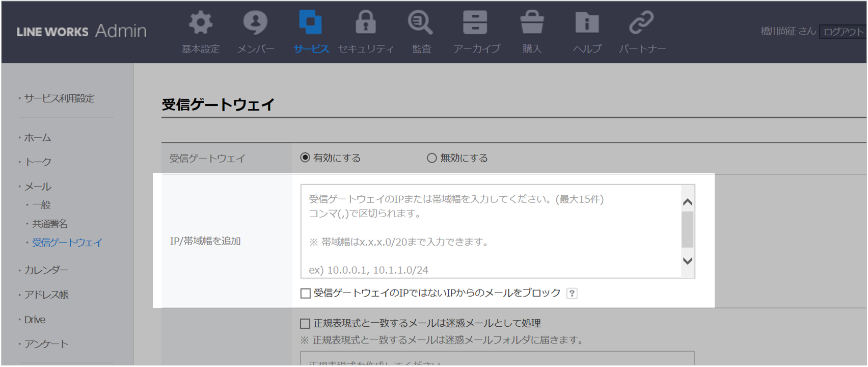Open the 監査 magnifier icon
868x367 pixels.
tap(420, 23)
